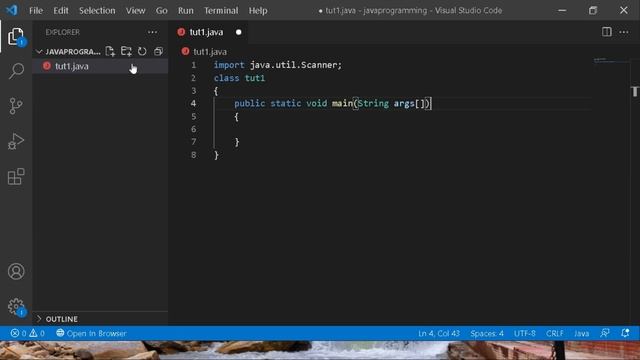Show errors count in status bar
Screen dimensions: 640x360
pos(18,333)
